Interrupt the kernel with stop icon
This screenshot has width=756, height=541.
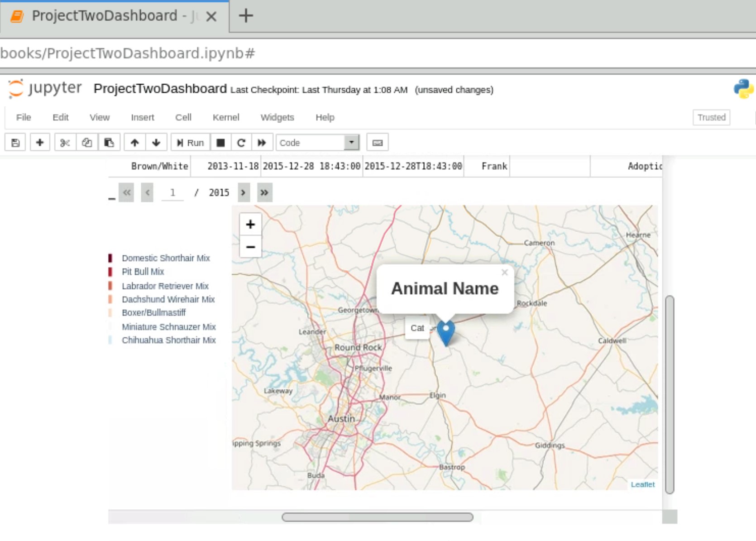coord(220,143)
